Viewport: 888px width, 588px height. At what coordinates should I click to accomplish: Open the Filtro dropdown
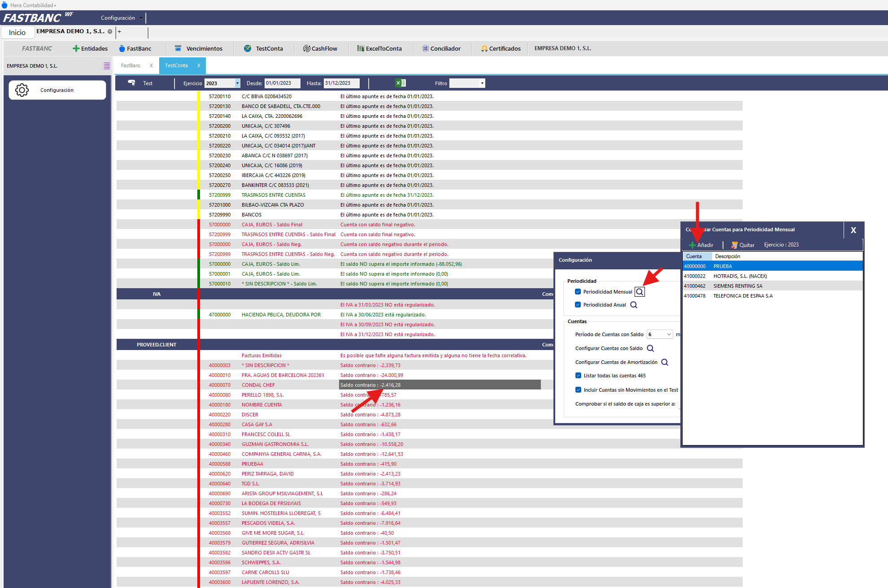pyautogui.click(x=482, y=83)
